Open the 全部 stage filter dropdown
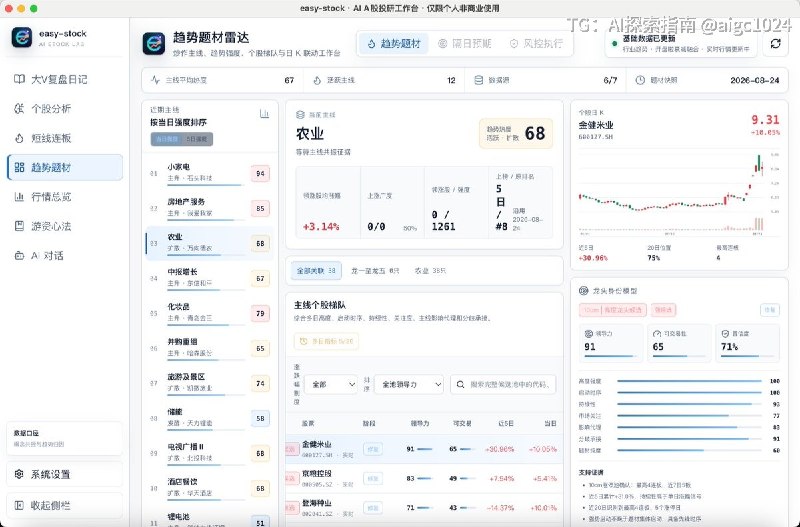This screenshot has width=800, height=527. point(331,384)
